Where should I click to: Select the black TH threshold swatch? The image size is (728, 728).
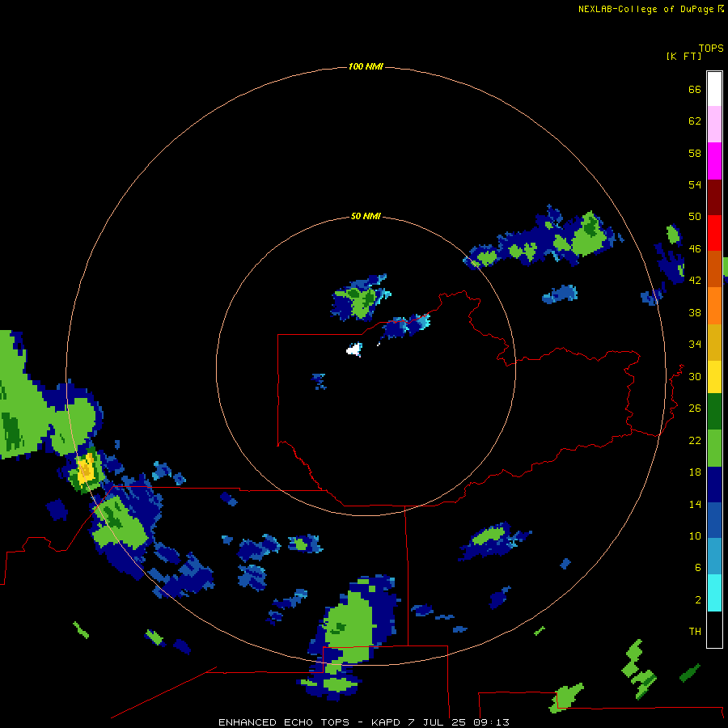point(714,629)
